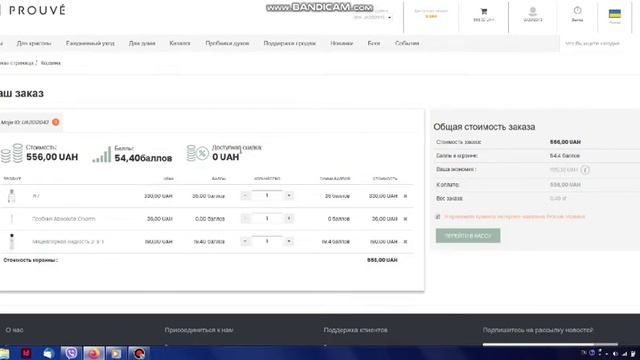Open the media player taskbar icon
This screenshot has width=640, height=360.
tap(116, 353)
